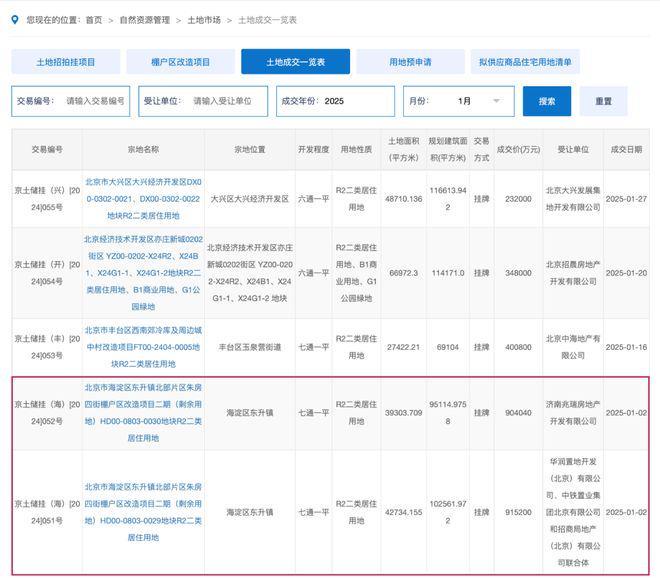Image resolution: width=660 pixels, height=578 pixels.
Task: Open the 海淀区 HD00-0803-0030 land parcel link
Action: coord(143,413)
